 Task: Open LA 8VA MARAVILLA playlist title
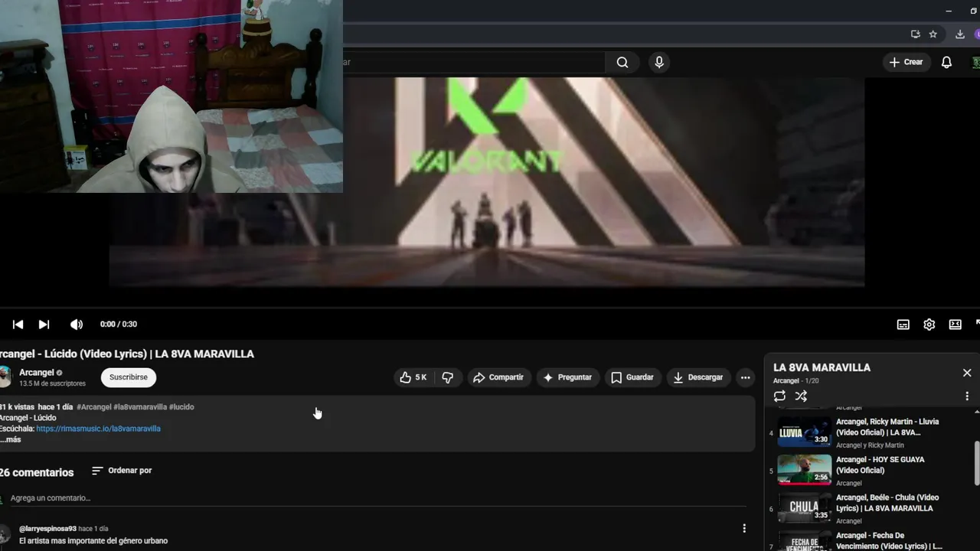[822, 367]
